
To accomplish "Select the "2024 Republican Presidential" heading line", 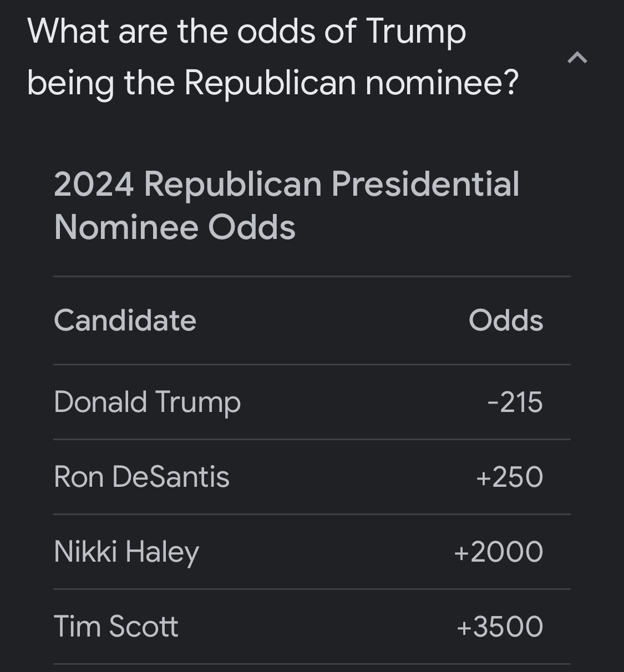I will (x=287, y=184).
